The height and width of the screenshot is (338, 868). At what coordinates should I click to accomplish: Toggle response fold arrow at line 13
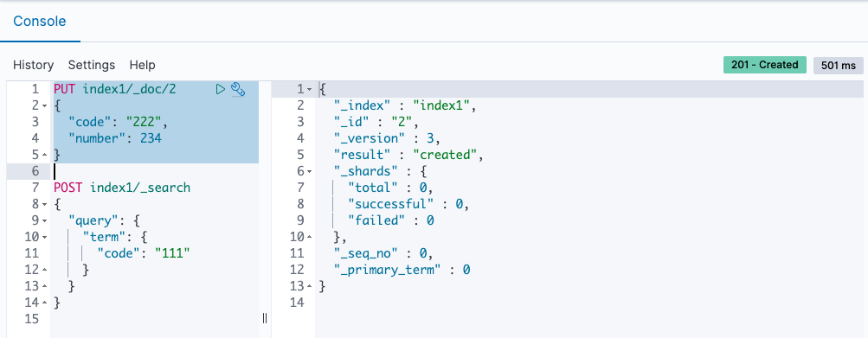click(310, 286)
